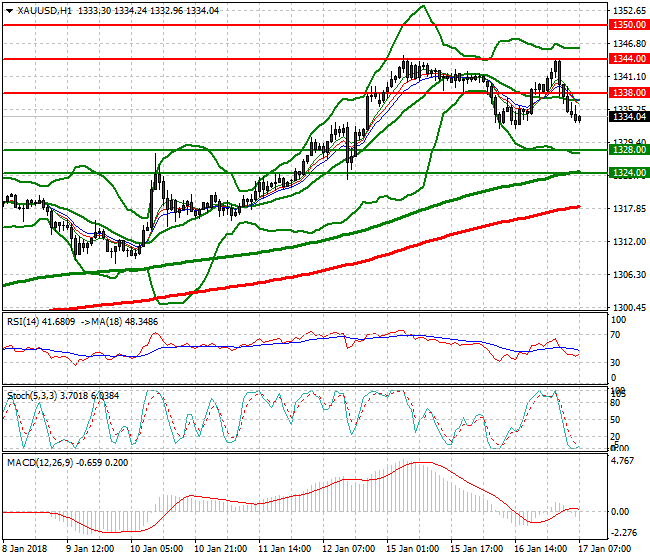Viewport: 650px width, 560px height.
Task: Click the 16 Jan 14:00 time label
Action: [x=541, y=549]
